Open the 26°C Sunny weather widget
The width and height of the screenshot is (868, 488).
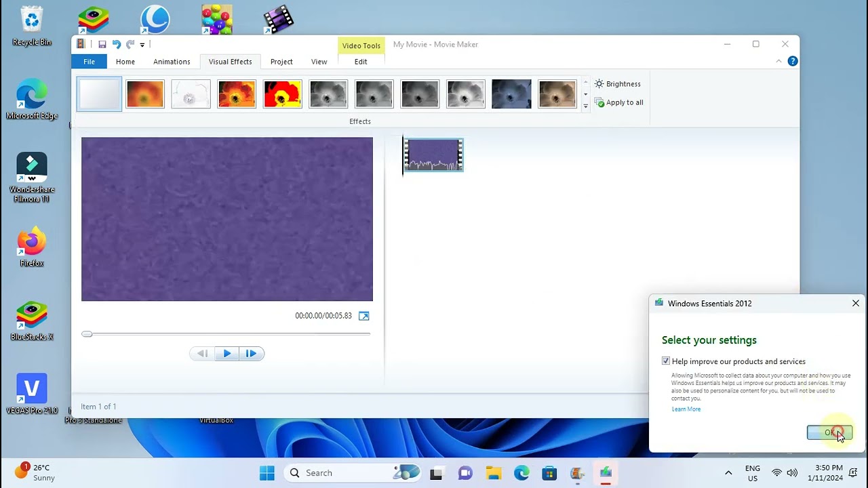(35, 473)
